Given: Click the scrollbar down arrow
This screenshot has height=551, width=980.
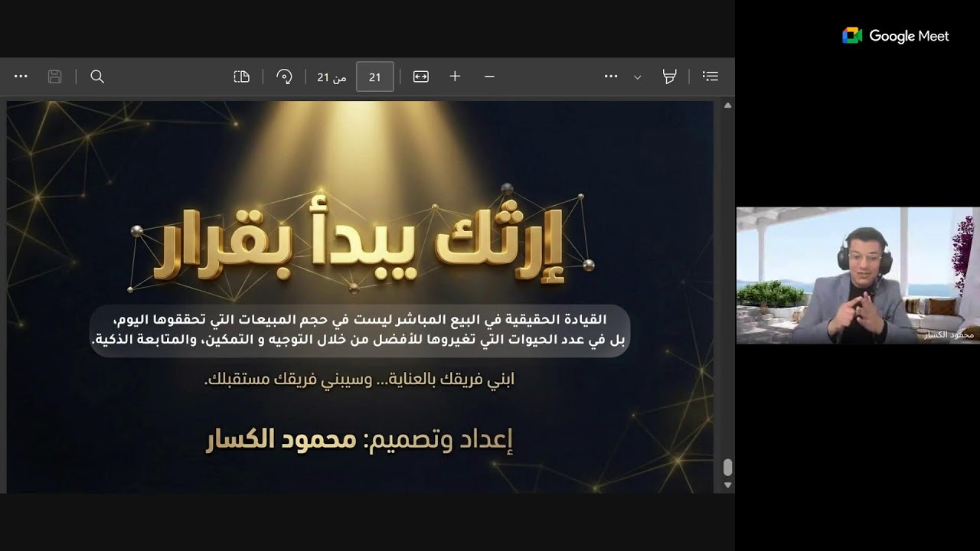Looking at the screenshot, I should pos(727,484).
